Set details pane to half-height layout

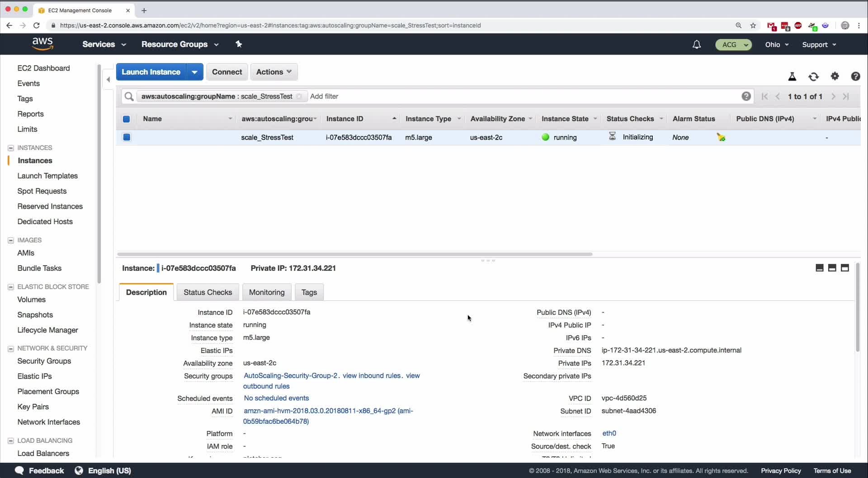(x=832, y=268)
